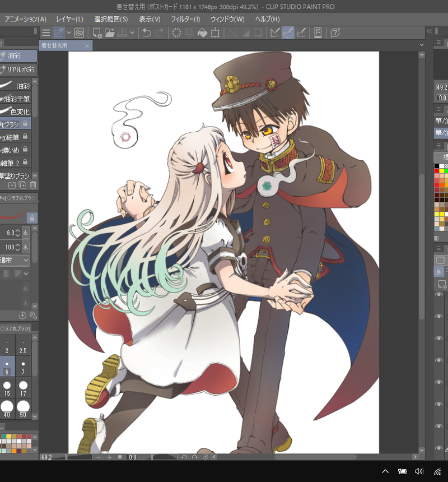Click the Clear (burst) icon in command bar
Viewport: 448px width, 482px height.
176,33
